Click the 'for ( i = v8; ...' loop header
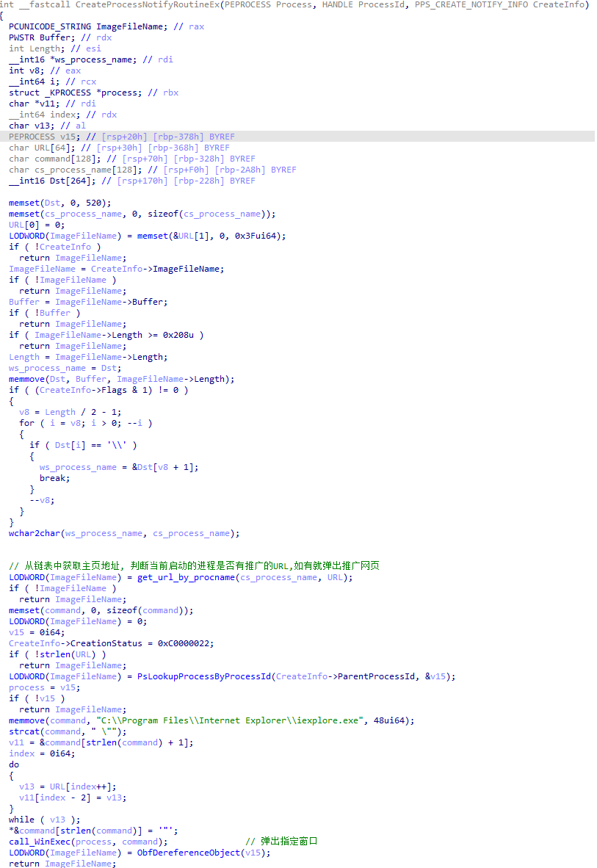Screen dimensions: 597x868 (x=86, y=423)
